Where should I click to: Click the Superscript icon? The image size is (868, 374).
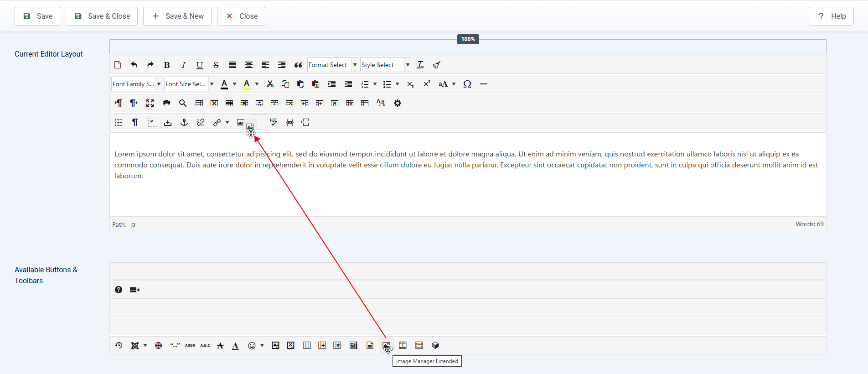[x=427, y=84]
